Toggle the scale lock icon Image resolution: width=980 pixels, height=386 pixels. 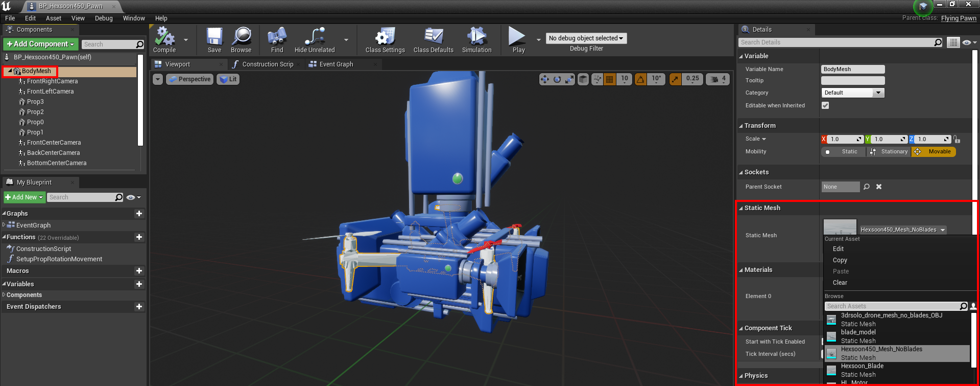[x=957, y=139]
